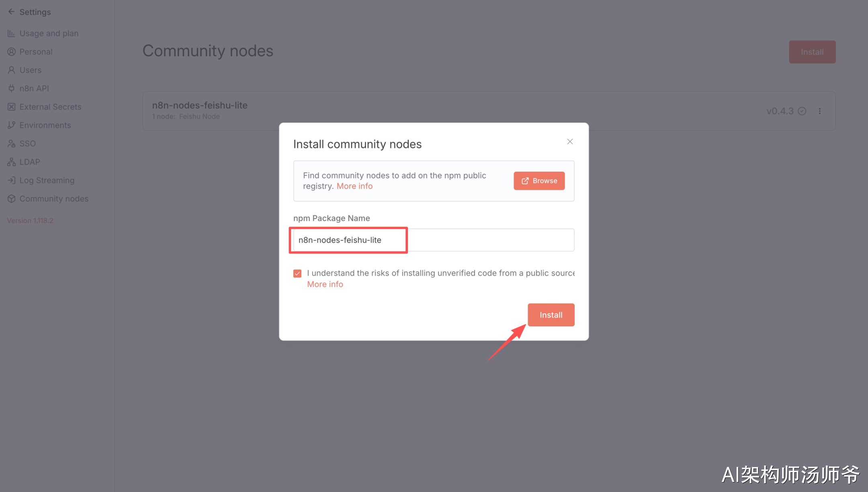This screenshot has width=868, height=492.
Task: Click the LDAP network icon
Action: click(x=11, y=162)
